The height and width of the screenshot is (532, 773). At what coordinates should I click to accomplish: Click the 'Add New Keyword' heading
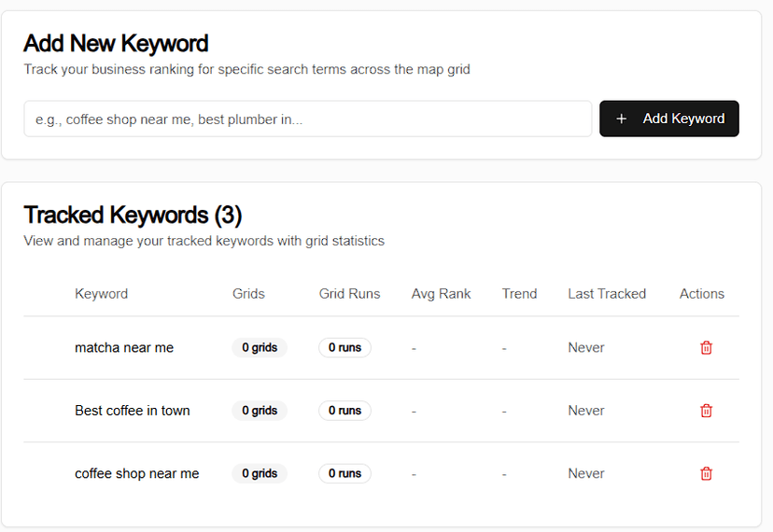116,43
